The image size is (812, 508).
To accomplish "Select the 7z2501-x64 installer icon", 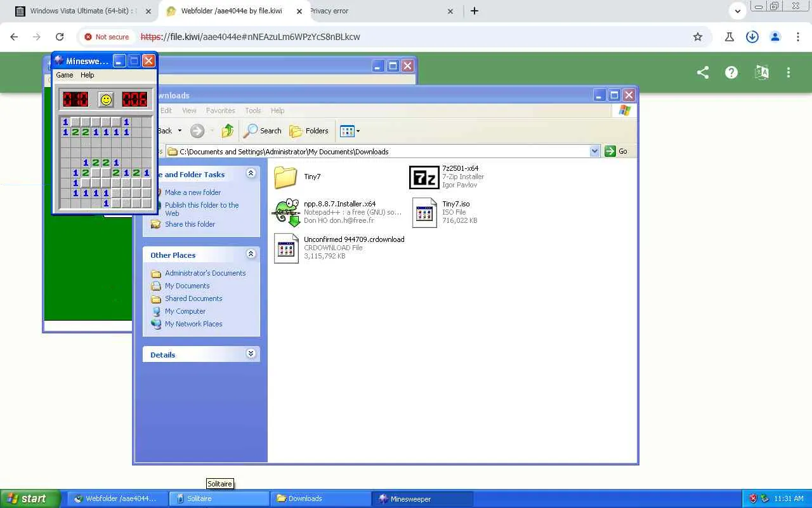I will 424,178.
